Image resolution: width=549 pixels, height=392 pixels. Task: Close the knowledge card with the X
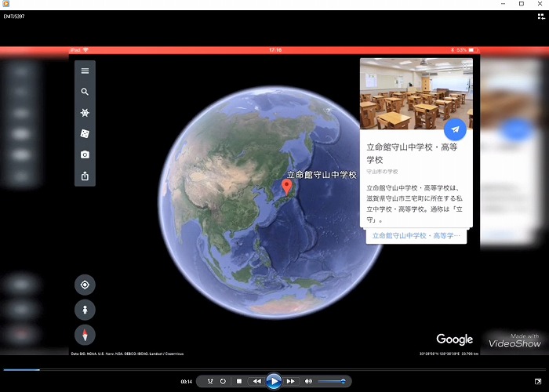tap(465, 66)
